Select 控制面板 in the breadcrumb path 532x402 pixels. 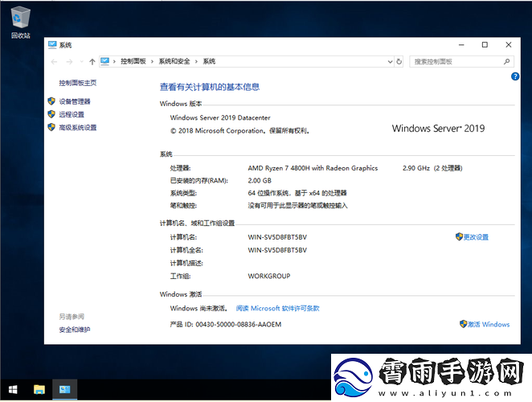tap(133, 61)
